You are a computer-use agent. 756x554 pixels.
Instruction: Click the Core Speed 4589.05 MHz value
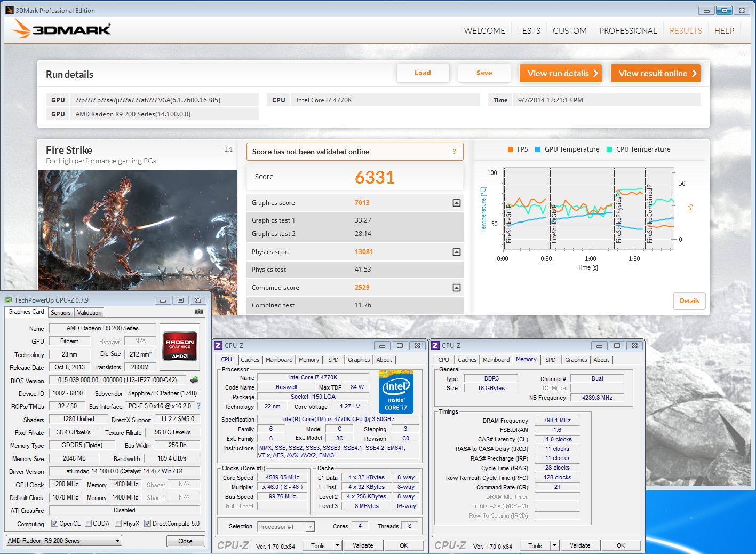coord(283,478)
